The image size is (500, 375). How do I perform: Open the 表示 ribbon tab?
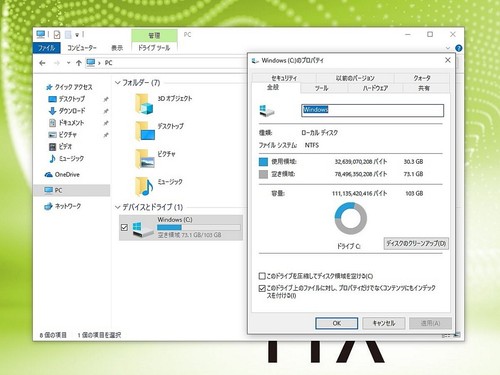click(117, 48)
